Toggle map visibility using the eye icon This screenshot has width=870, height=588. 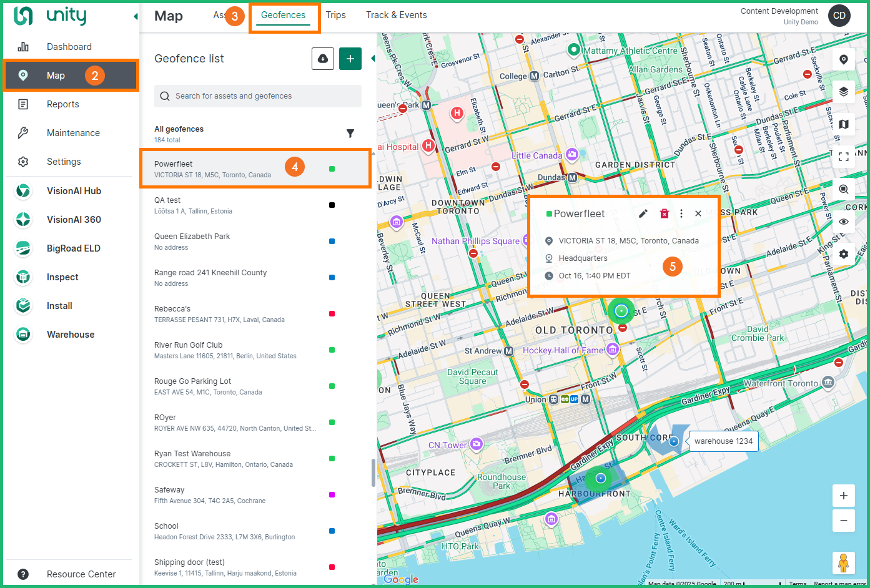(x=843, y=222)
